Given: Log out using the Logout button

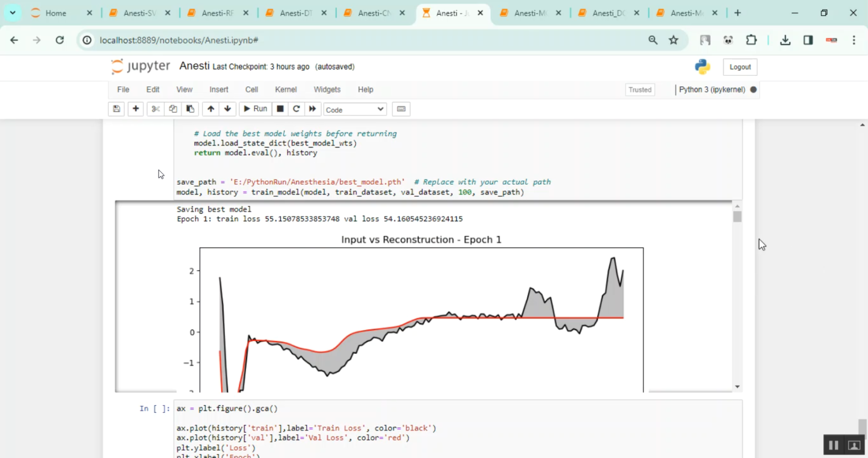Looking at the screenshot, I should 740,67.
